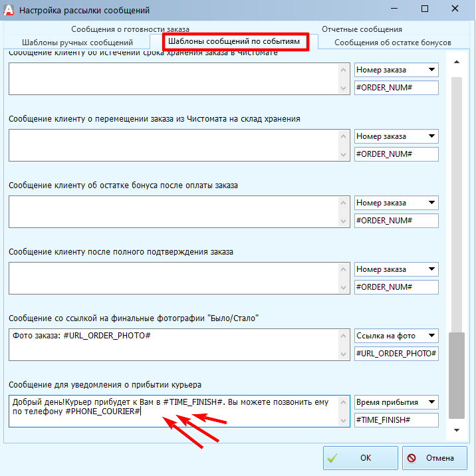Click label Сообщение для уведомления о прибытии курьера
Screen dimensions: 476x476
pyautogui.click(x=105, y=385)
